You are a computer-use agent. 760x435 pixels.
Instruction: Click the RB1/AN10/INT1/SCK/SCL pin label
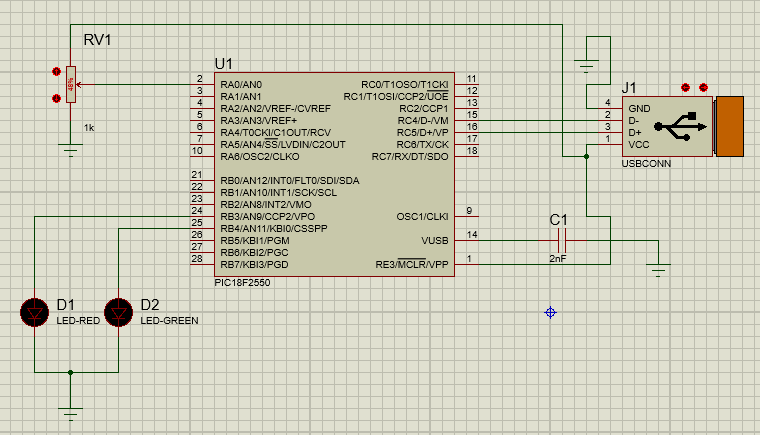tap(279, 193)
